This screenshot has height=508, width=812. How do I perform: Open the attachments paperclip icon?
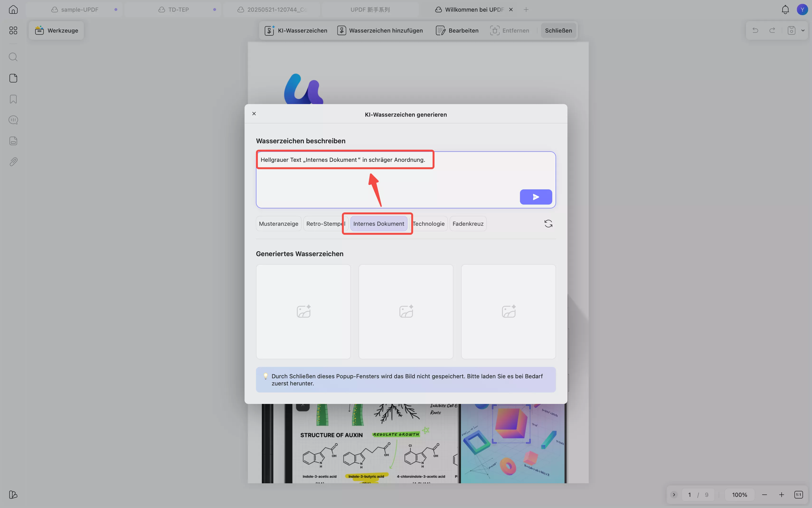(x=13, y=162)
